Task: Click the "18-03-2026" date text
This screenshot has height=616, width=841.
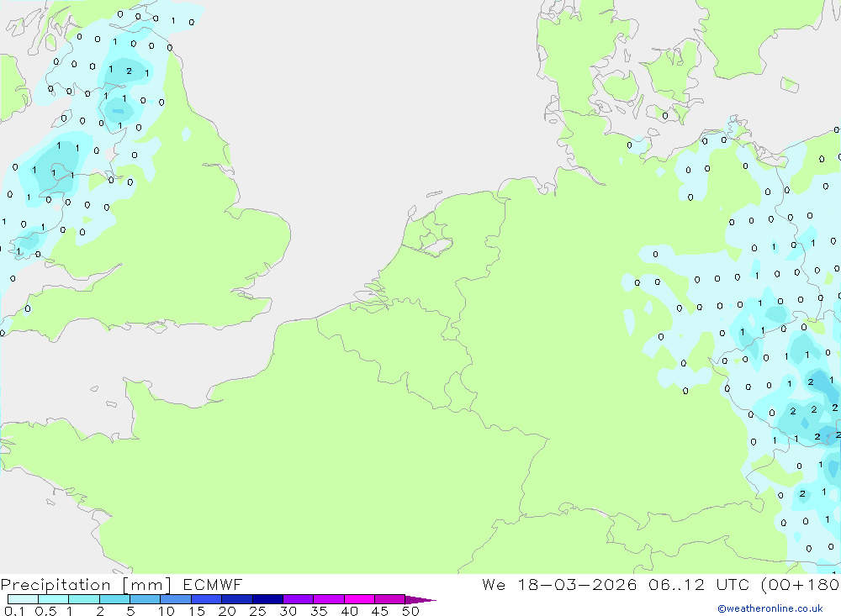Action: click(x=577, y=584)
